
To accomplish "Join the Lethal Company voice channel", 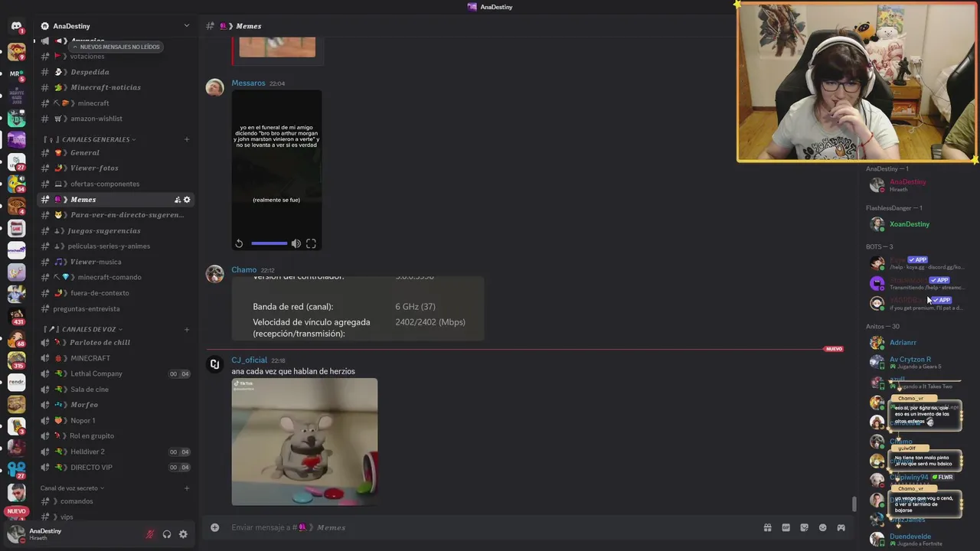I will click(x=115, y=373).
